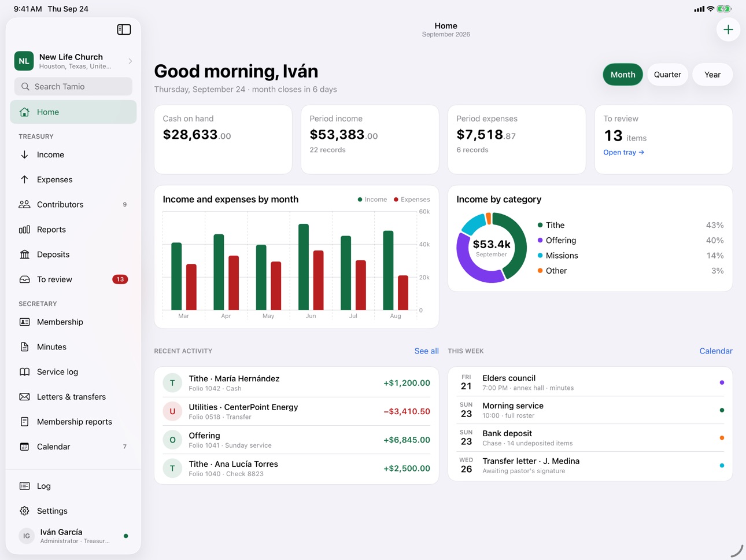The width and height of the screenshot is (746, 560).
Task: Click the Calendar sidebar icon
Action: [x=24, y=446]
